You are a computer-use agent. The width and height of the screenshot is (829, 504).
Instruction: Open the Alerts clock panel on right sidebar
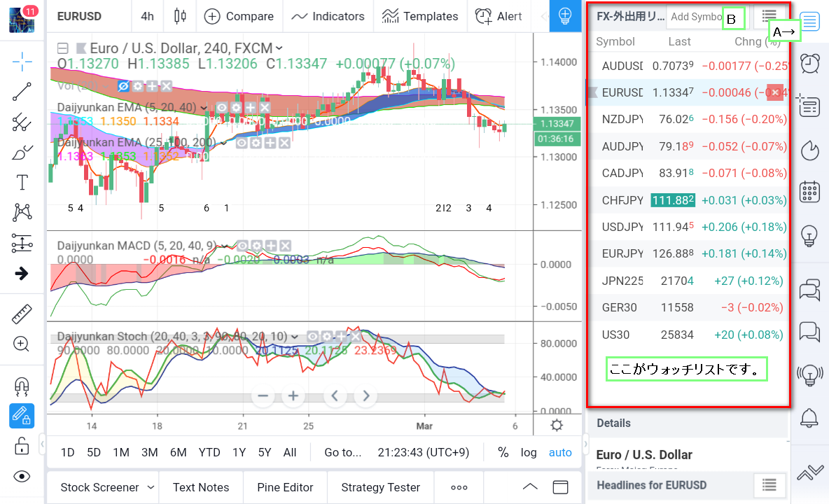tap(809, 63)
